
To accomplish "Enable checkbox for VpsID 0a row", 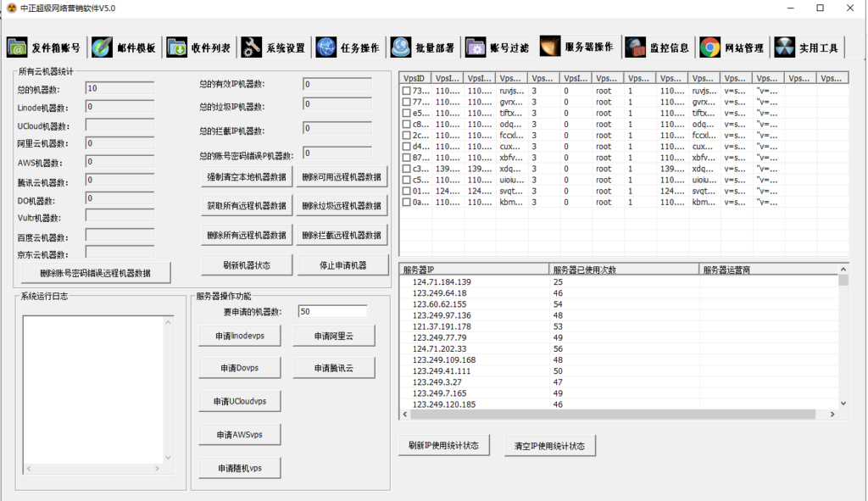I will point(406,202).
